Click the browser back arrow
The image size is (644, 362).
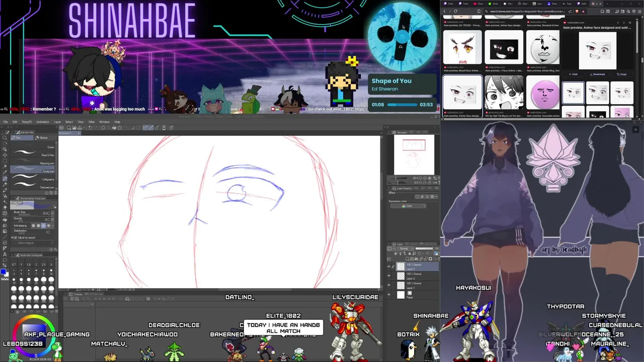[444, 11]
